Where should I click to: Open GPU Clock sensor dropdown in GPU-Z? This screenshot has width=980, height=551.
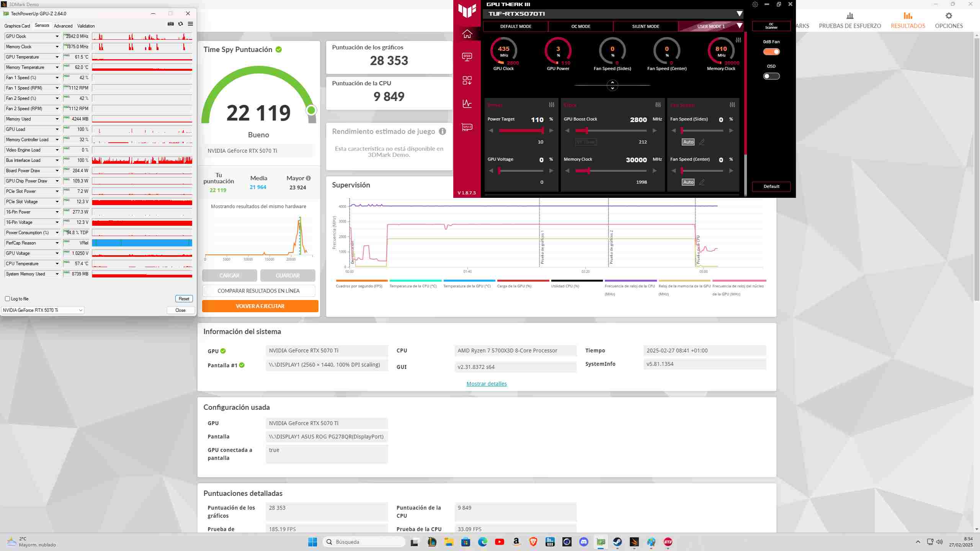coord(57,36)
